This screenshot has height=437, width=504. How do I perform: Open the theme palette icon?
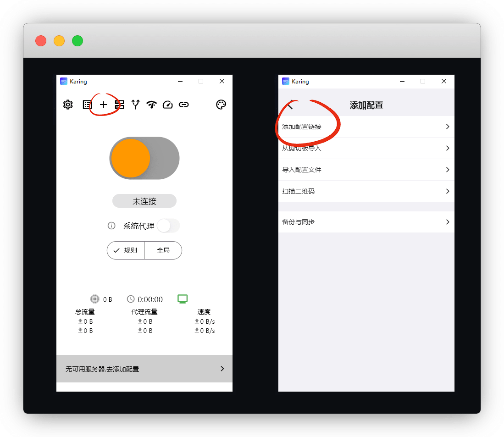[x=221, y=105]
